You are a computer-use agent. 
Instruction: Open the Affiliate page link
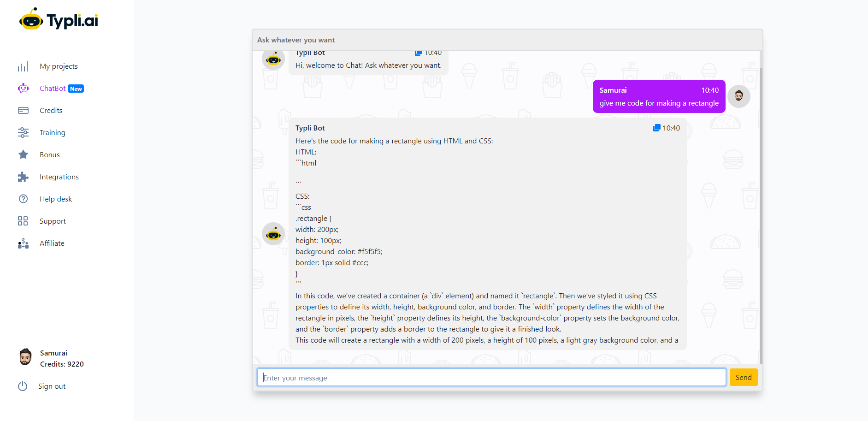52,243
